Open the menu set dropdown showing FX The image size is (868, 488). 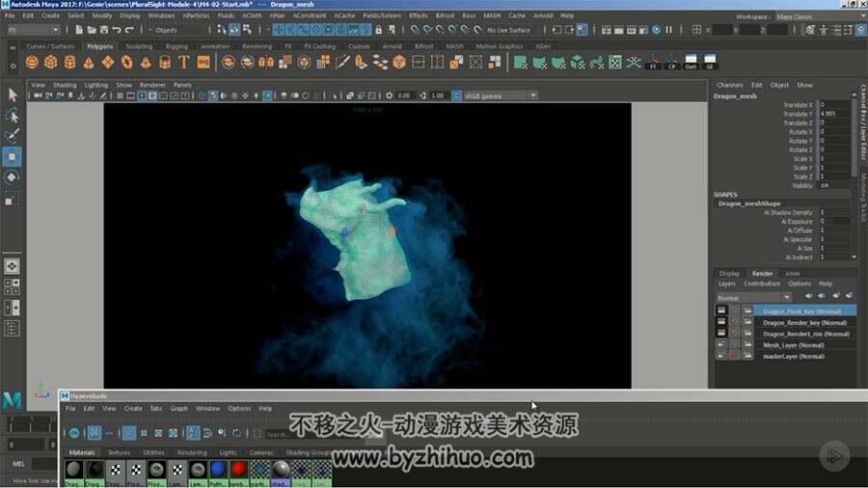(x=33, y=30)
